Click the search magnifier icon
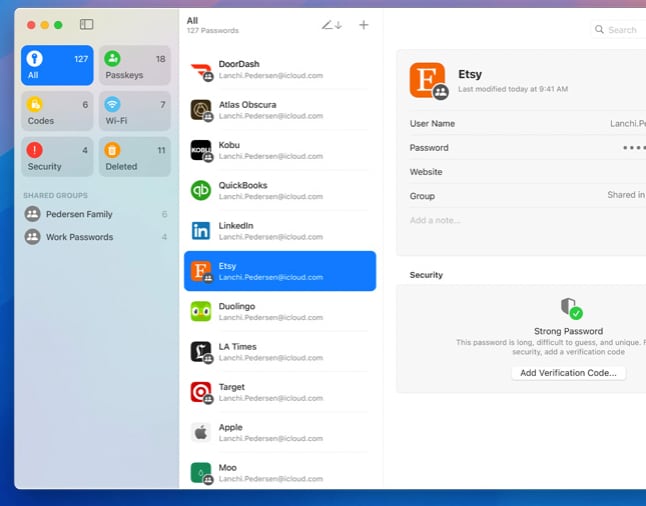 coord(599,30)
